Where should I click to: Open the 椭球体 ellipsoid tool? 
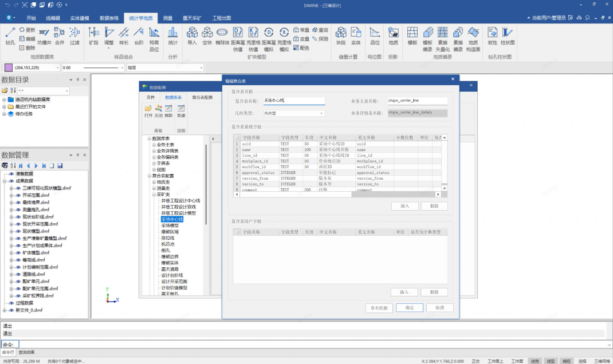222,36
